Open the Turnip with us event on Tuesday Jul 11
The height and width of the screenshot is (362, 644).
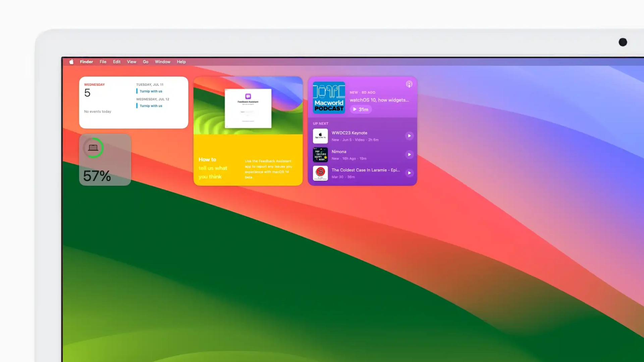click(x=151, y=91)
